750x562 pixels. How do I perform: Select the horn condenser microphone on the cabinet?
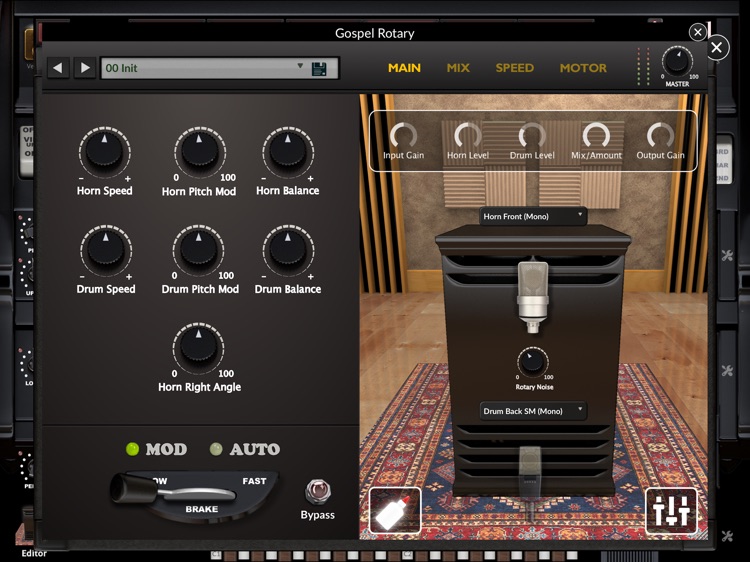tap(533, 297)
